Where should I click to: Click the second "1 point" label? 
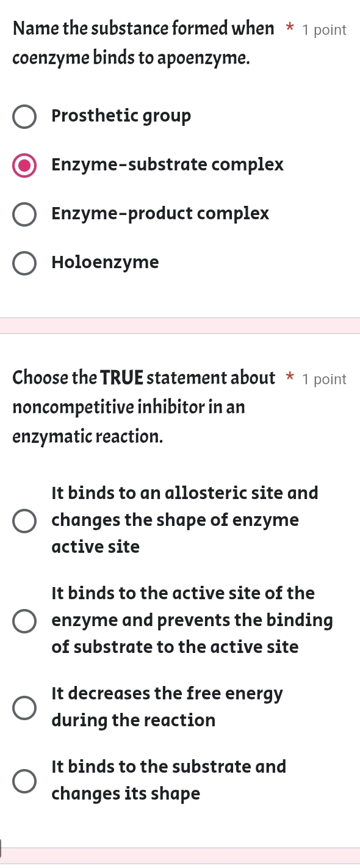click(x=324, y=379)
